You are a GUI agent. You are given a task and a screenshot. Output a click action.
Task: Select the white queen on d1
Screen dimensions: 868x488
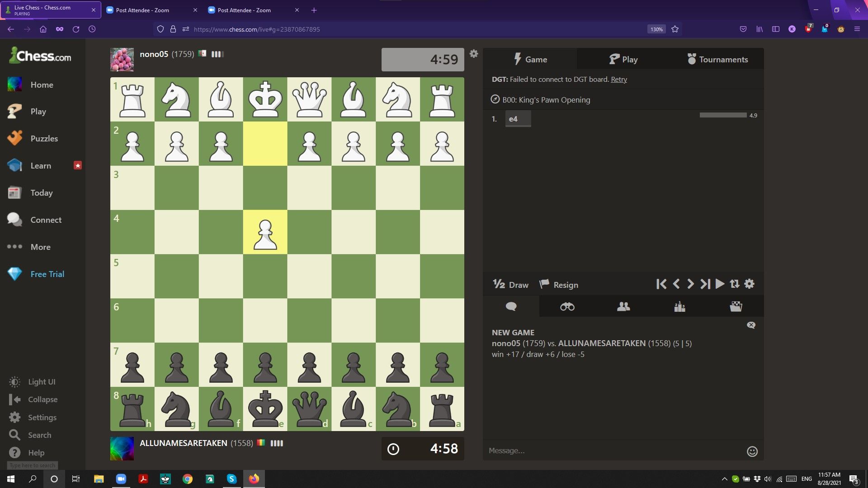[310, 99]
